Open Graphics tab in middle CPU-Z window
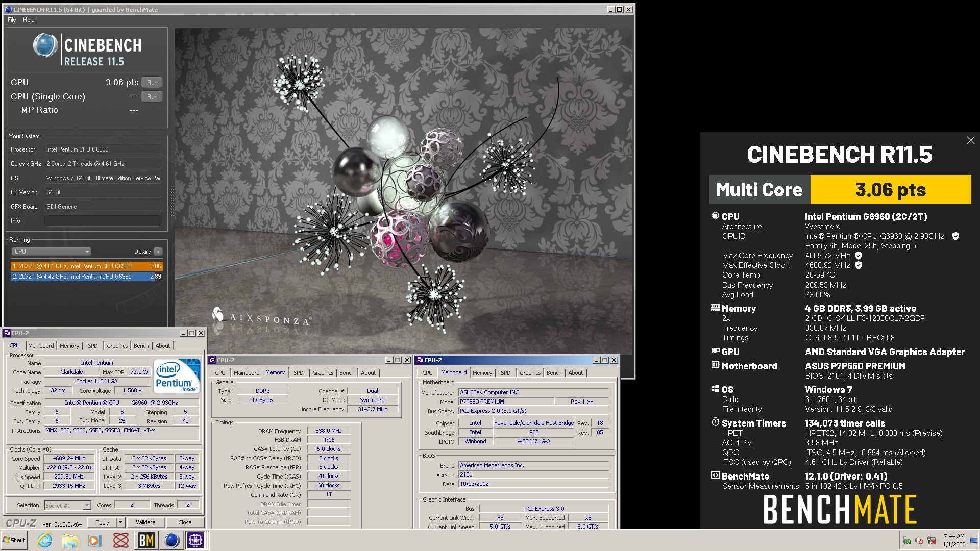The height and width of the screenshot is (551, 980). pyautogui.click(x=323, y=373)
